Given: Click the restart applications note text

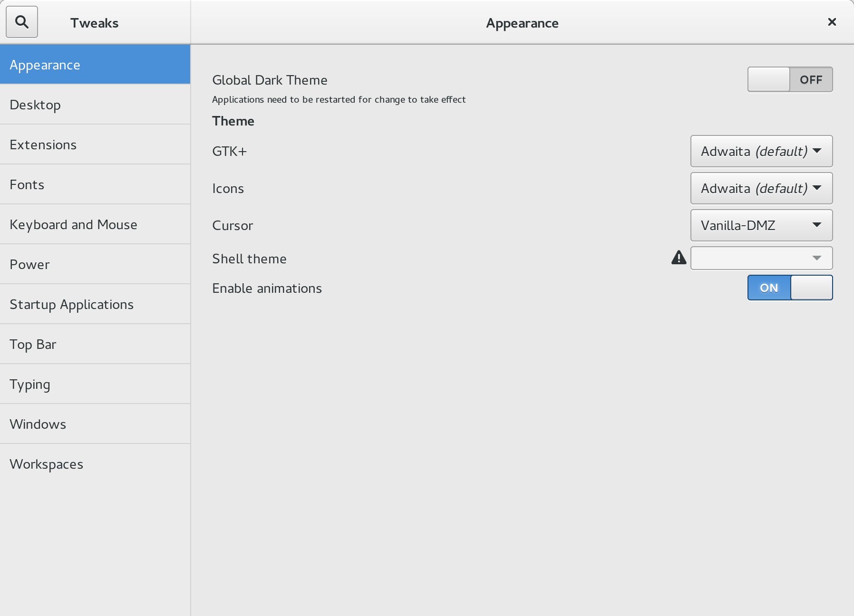Looking at the screenshot, I should coord(339,99).
